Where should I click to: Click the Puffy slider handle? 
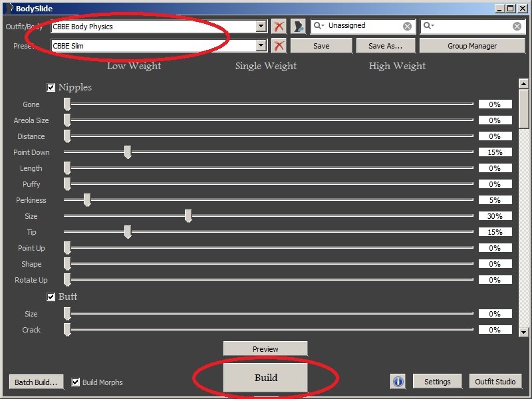pos(67,184)
